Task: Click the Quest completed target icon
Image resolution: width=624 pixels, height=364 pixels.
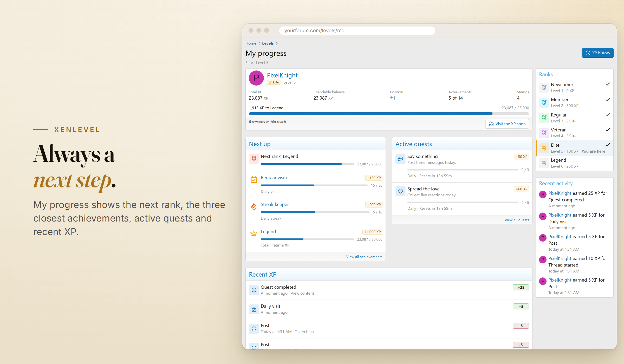Action: 254,290
